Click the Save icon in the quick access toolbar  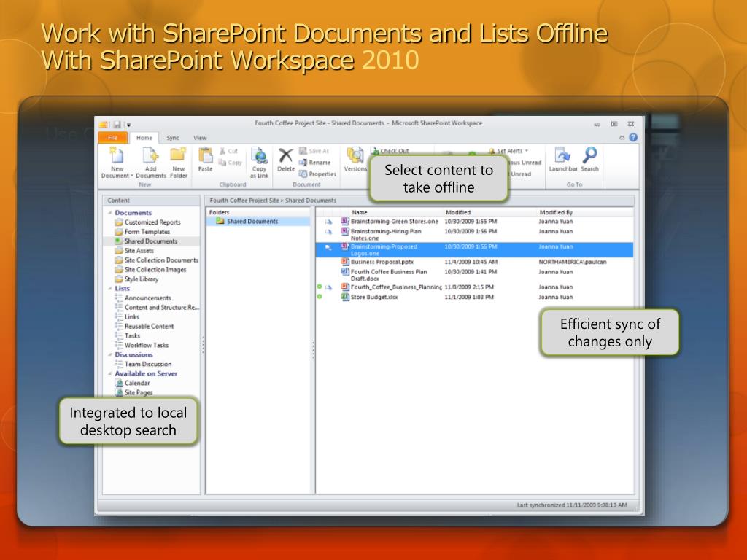117,125
